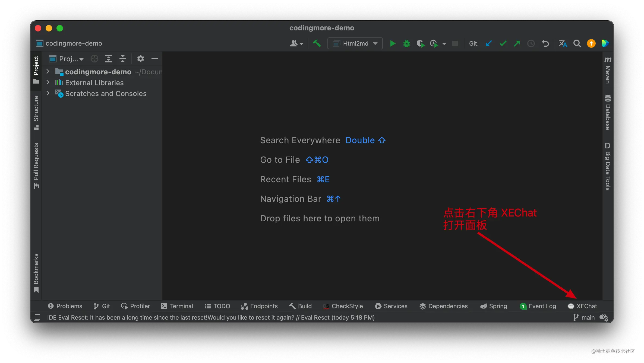Open the XEChat panel tab
The image size is (644, 363).
[582, 306]
